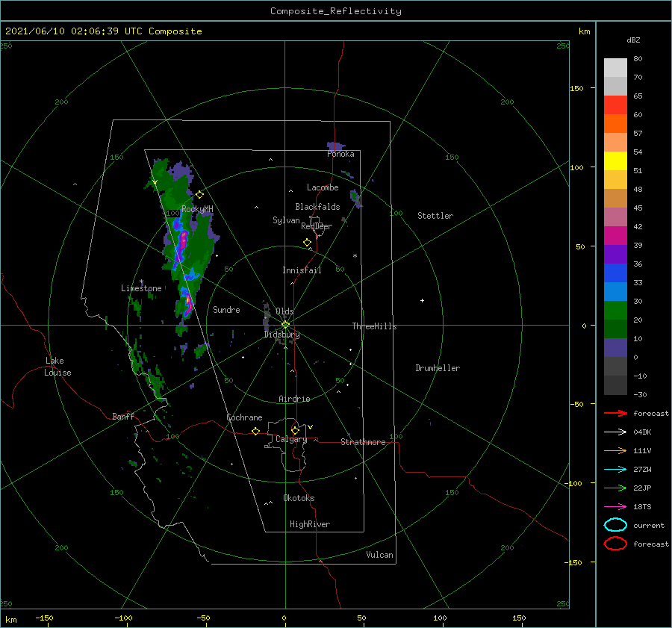
Task: Click the Lacombe city label
Action: click(323, 187)
